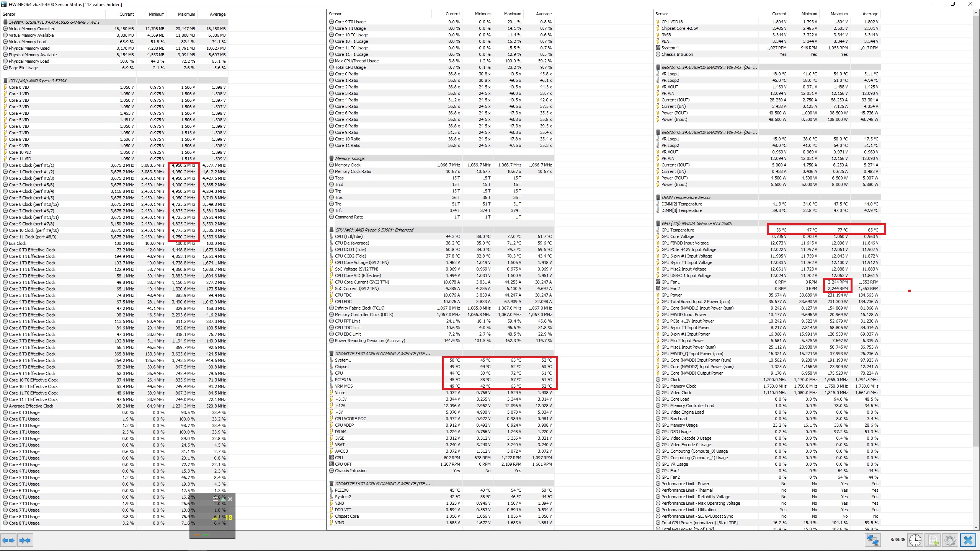Image resolution: width=980 pixels, height=551 pixels.
Task: Close sensor window with blue X button
Action: click(x=968, y=540)
